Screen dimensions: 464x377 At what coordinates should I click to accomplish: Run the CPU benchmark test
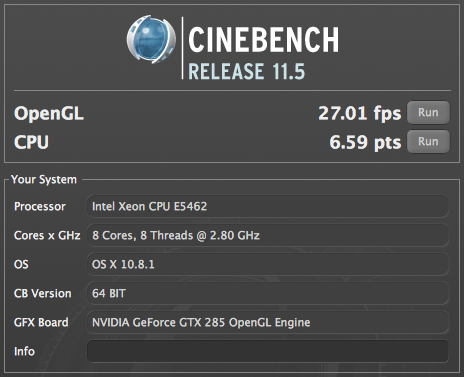(428, 142)
